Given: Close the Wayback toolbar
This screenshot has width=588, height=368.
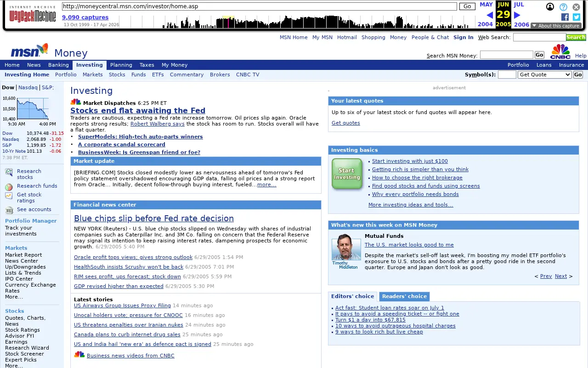Looking at the screenshot, I should tap(576, 7).
